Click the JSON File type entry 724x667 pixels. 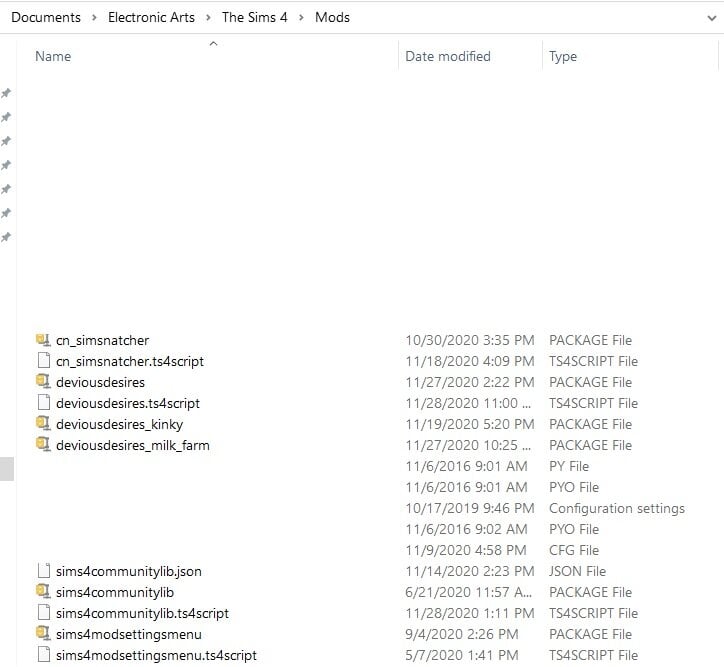(577, 571)
